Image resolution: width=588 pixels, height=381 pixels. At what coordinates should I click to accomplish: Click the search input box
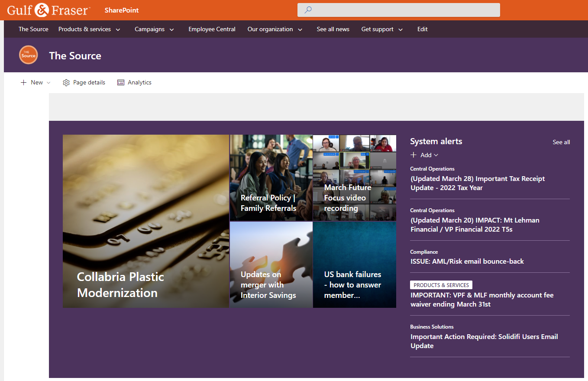(399, 10)
